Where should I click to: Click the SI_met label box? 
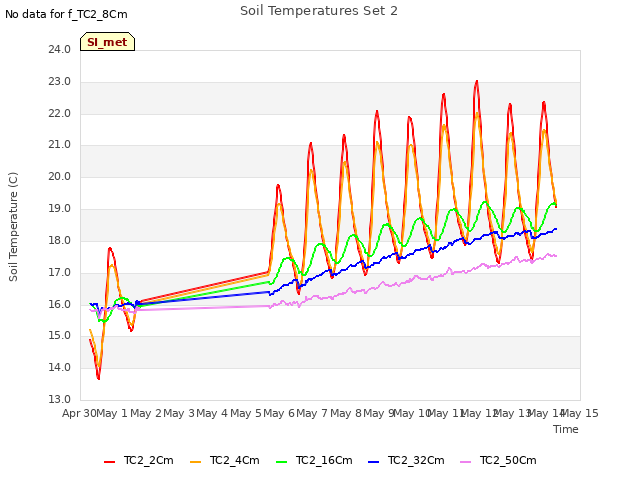coord(107,42)
